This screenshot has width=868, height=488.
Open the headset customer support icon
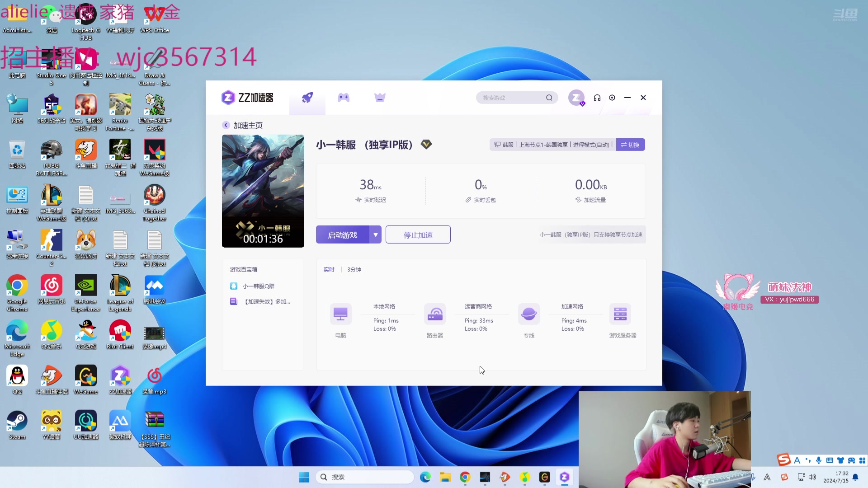pos(597,98)
